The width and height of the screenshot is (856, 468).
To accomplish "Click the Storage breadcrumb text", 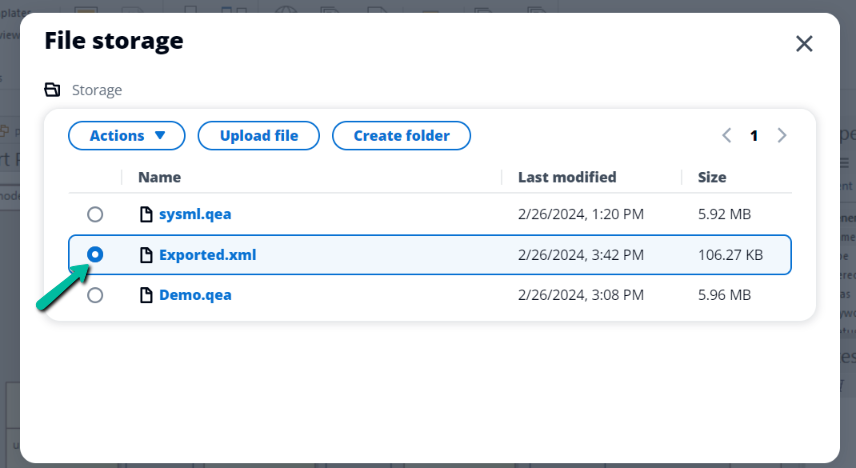I will coord(97,90).
